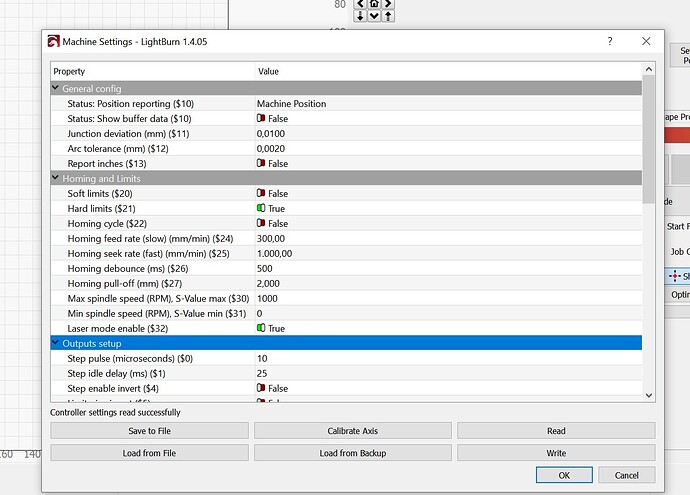The width and height of the screenshot is (690, 495).
Task: Select Homing debounce (ms) ($26) label
Action: tap(128, 268)
